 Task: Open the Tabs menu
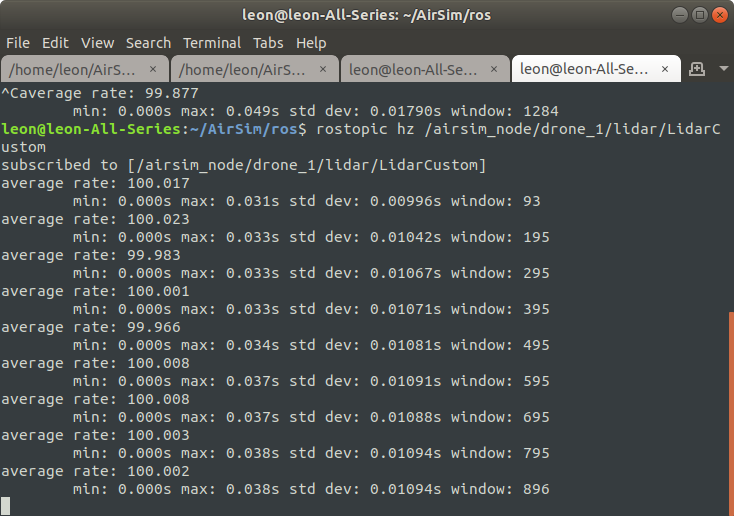pos(268,43)
